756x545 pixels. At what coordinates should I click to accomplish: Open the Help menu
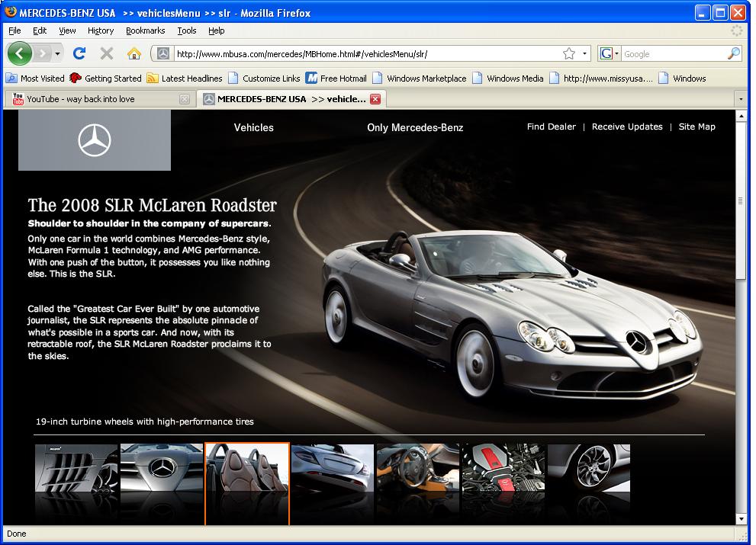pyautogui.click(x=217, y=30)
